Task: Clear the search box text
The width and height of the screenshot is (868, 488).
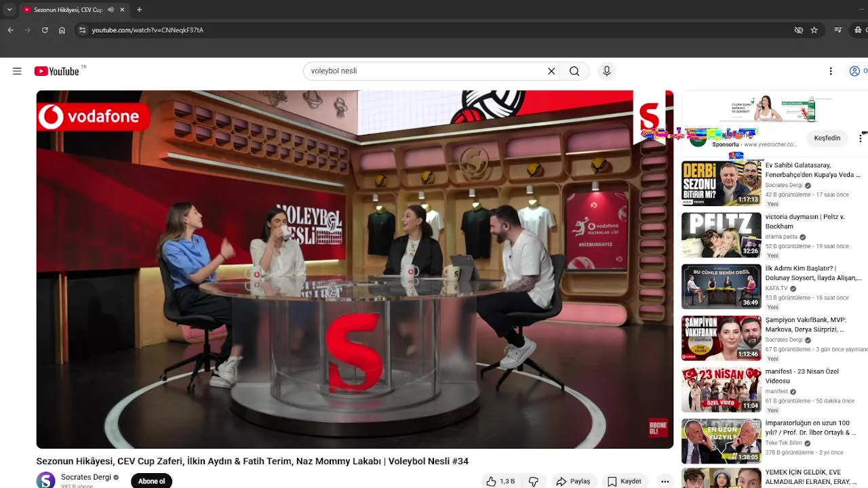Action: tap(551, 71)
